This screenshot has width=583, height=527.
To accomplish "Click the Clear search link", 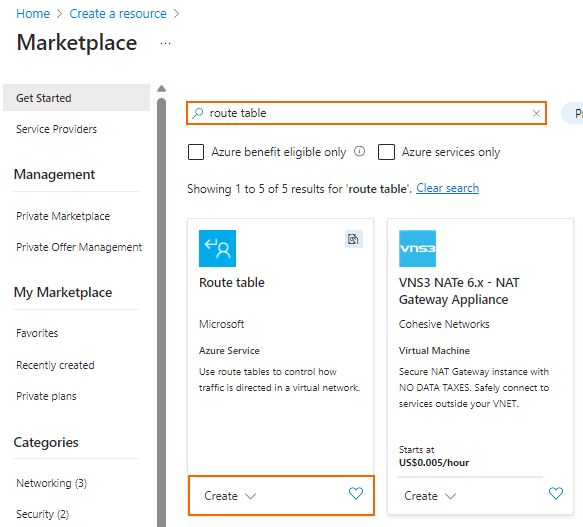I will pos(447,188).
